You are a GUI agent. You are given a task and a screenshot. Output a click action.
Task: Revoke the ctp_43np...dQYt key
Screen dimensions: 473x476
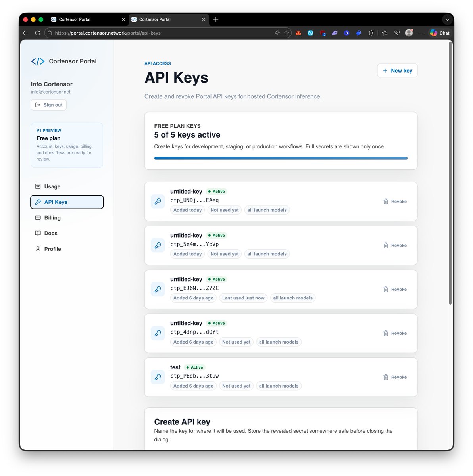pos(395,333)
